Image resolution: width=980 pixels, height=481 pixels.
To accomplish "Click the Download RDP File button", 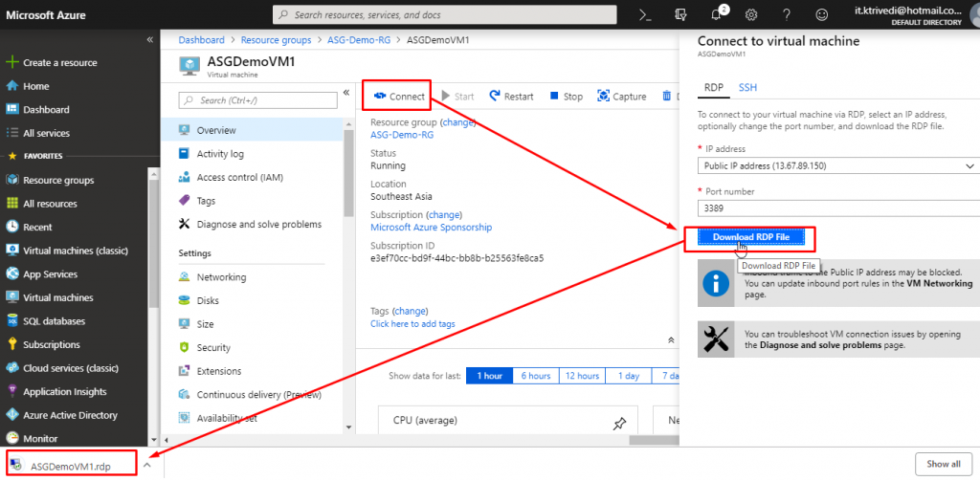I will pos(750,236).
